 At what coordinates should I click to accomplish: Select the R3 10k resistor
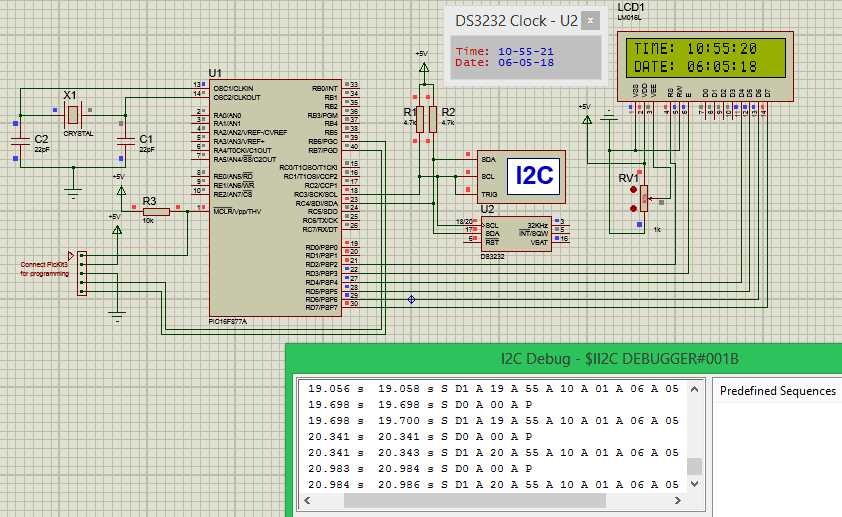pos(156,212)
